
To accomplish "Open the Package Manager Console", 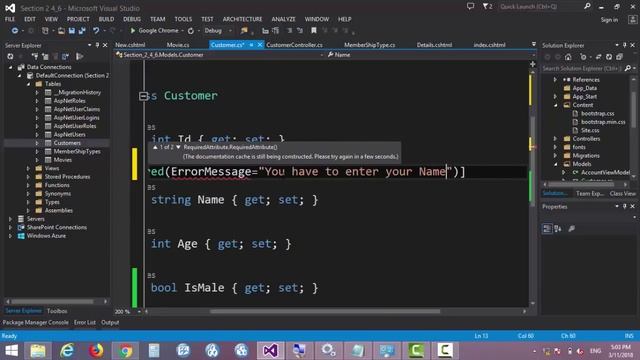I will [36, 322].
